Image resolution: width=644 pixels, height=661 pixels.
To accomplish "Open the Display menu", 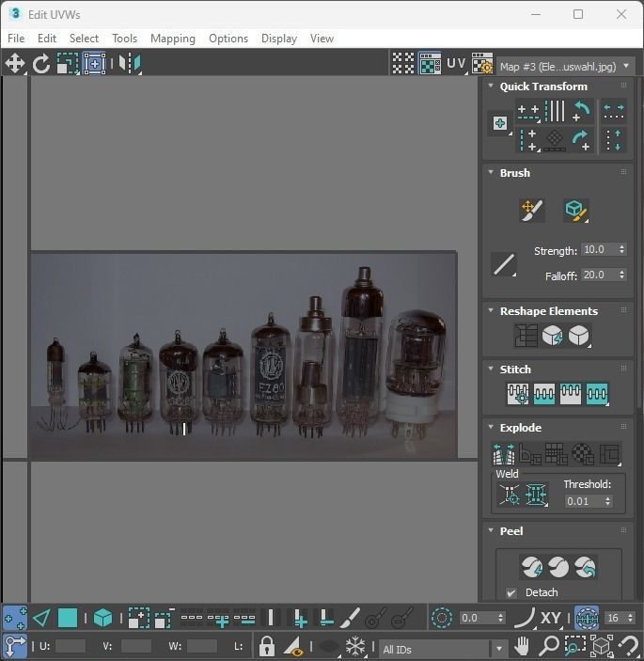I will 279,39.
